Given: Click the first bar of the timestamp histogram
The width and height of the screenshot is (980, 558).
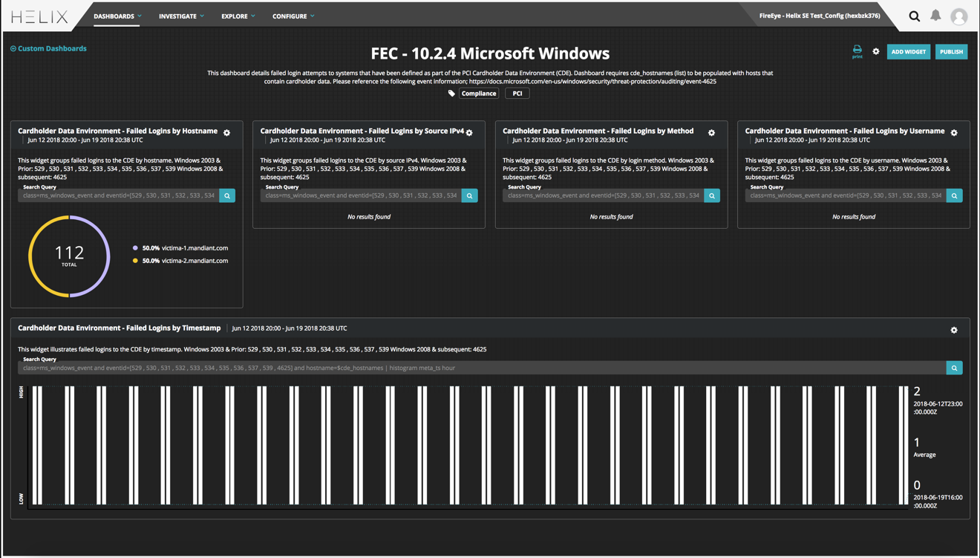Looking at the screenshot, I should click(x=35, y=445).
